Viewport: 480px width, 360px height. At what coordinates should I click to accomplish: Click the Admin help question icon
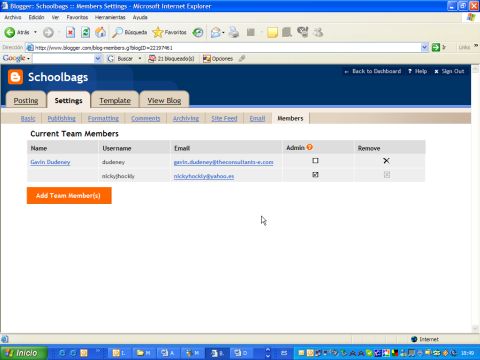pyautogui.click(x=310, y=147)
